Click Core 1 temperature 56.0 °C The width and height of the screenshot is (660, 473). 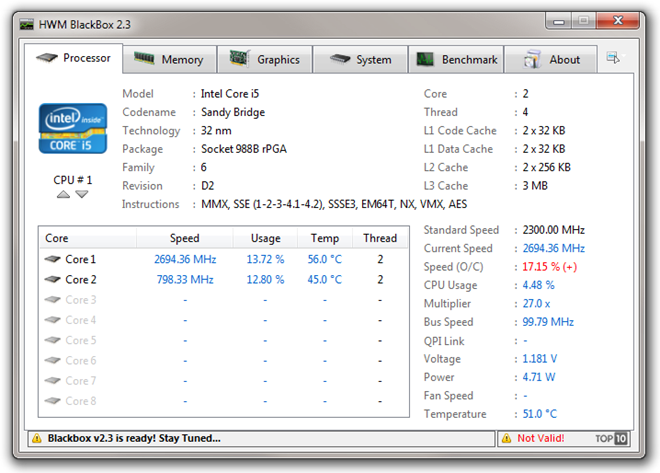coord(325,259)
